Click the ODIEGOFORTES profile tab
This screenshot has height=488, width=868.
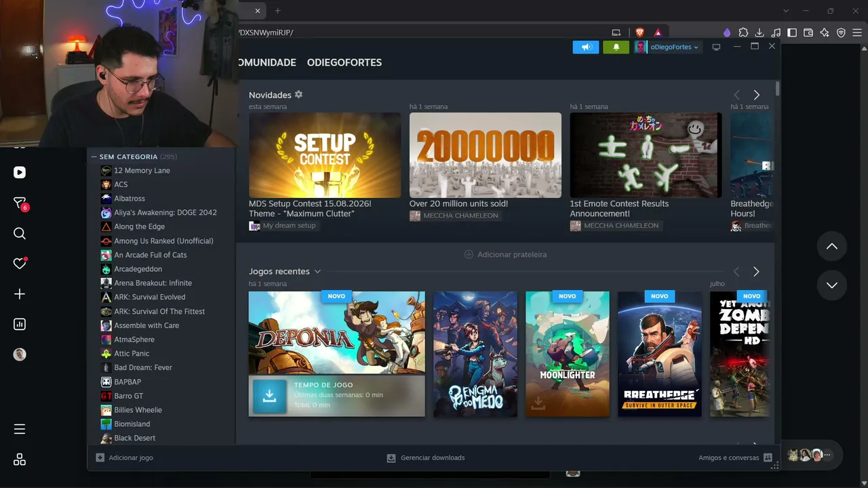pyautogui.click(x=344, y=62)
